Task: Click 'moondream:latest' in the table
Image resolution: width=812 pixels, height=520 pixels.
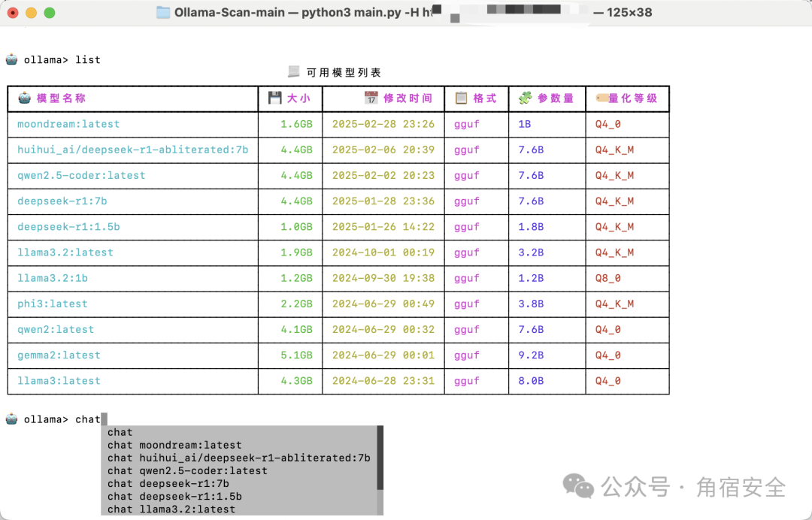Action: point(68,124)
